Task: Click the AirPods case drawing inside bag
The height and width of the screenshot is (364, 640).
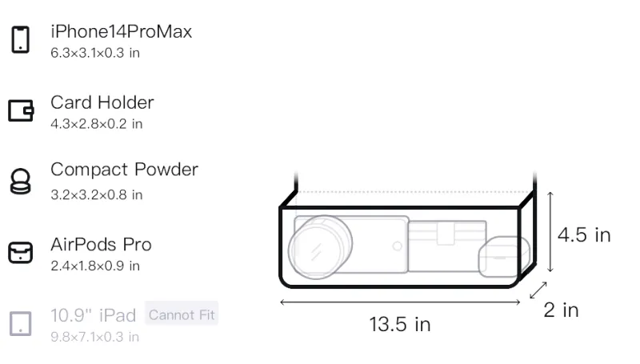Action: (x=504, y=256)
